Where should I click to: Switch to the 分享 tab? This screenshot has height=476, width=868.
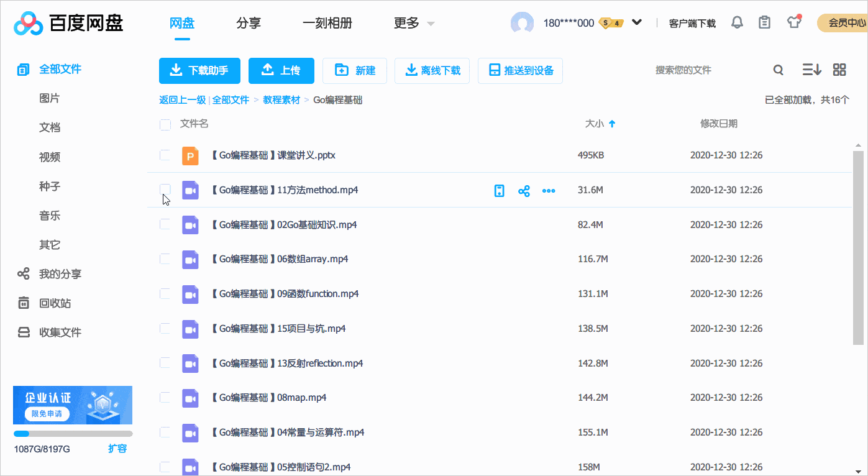[x=249, y=24]
